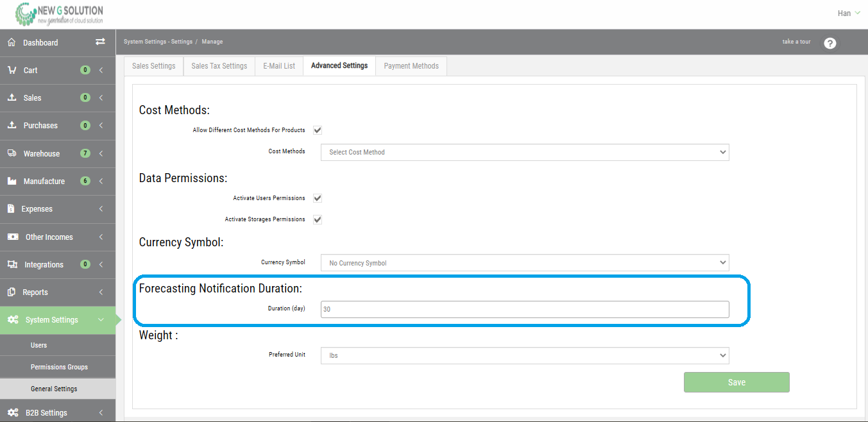
Task: Click the Cart count badge
Action: click(x=85, y=70)
